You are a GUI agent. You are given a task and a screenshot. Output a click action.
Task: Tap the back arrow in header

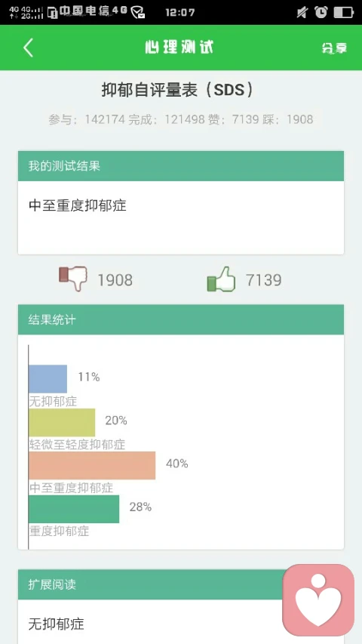pyautogui.click(x=28, y=48)
